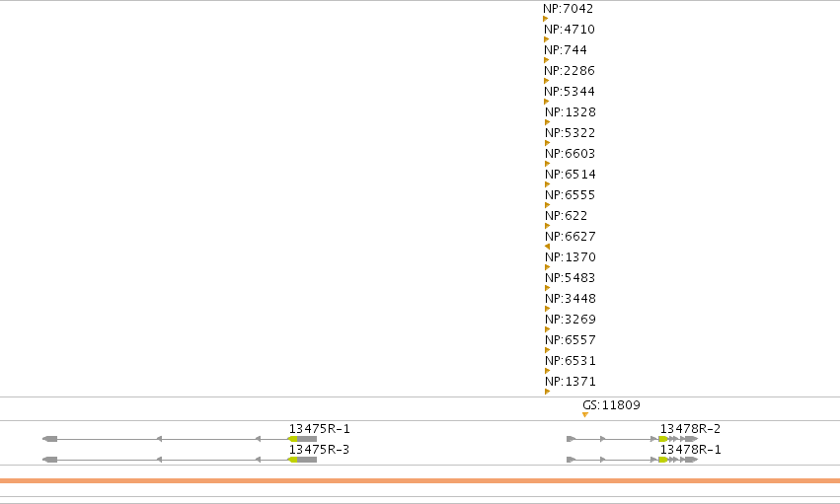840x504 pixels.
Task: Select the NP:3269 label
Action: click(x=571, y=320)
